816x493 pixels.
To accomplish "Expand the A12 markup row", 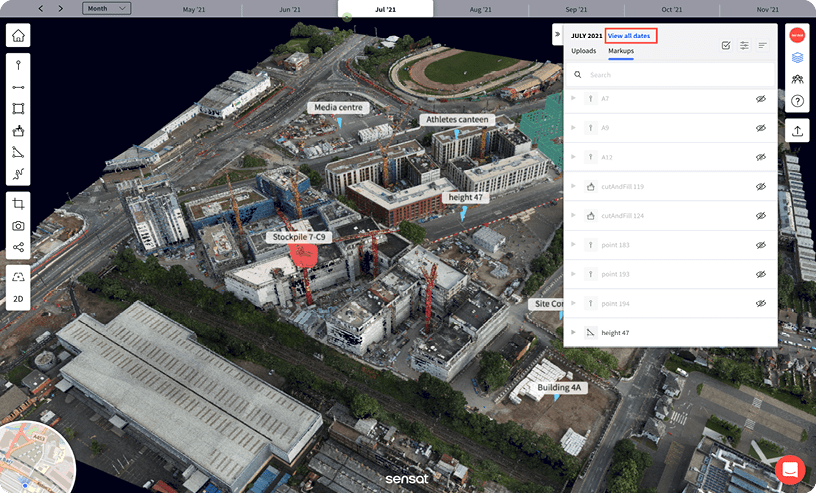I will click(x=573, y=157).
